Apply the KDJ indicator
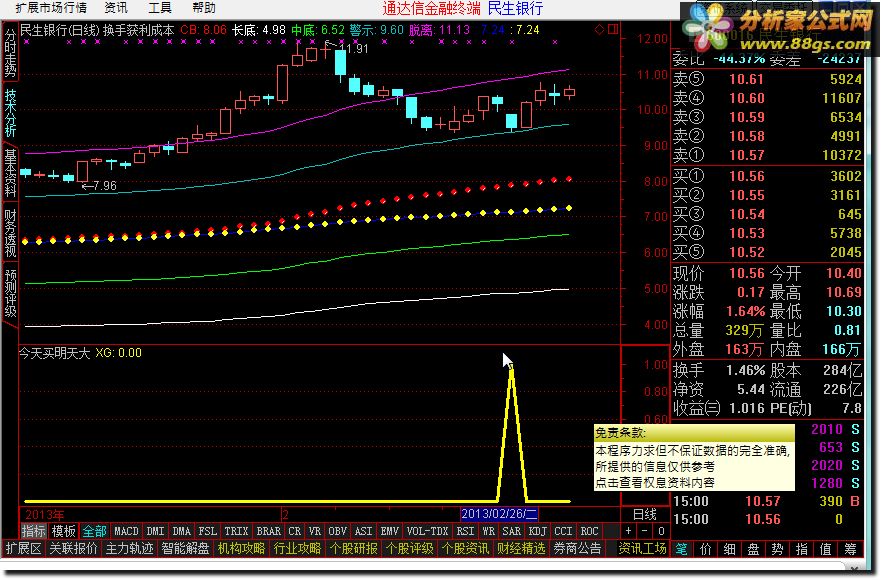Viewport: 882px width, 580px height. [x=538, y=531]
